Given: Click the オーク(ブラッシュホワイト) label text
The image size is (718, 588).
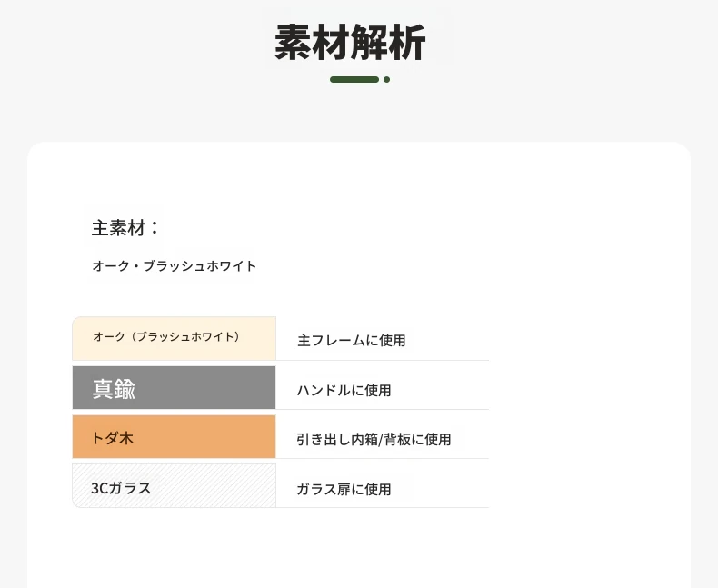Looking at the screenshot, I should (x=166, y=336).
